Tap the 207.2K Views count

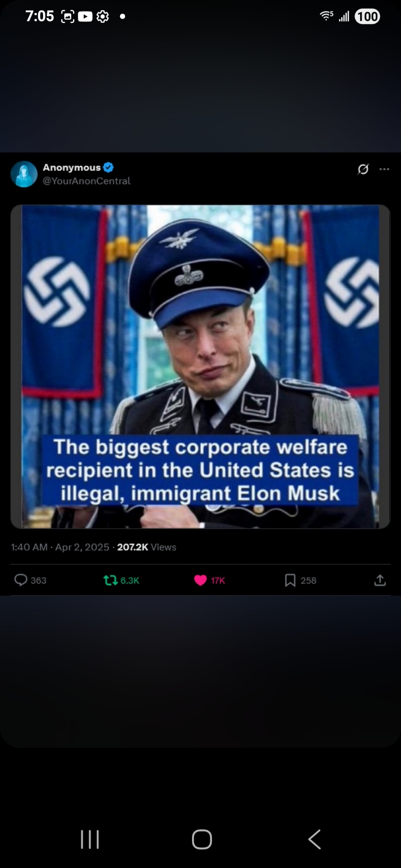[146, 547]
